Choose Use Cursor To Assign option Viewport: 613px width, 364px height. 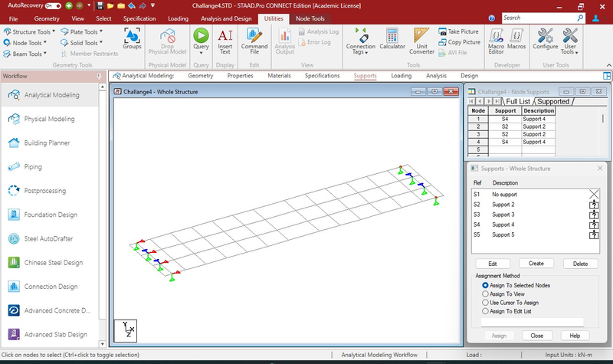pos(485,302)
